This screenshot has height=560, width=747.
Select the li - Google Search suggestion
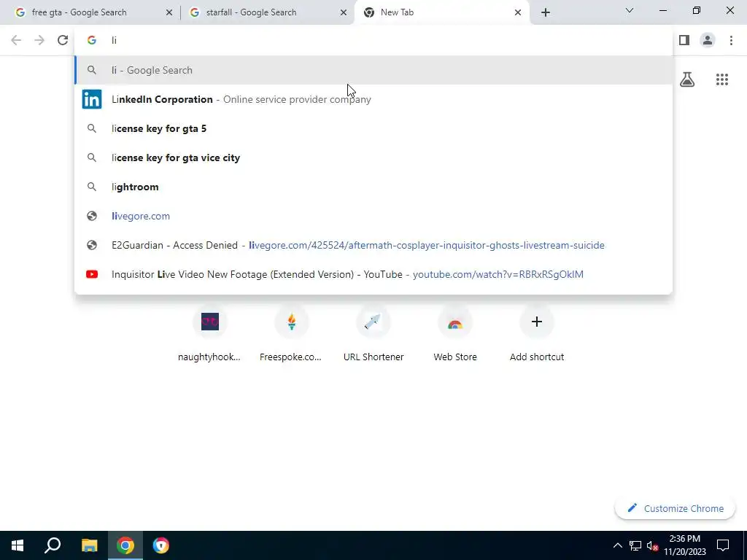(x=373, y=70)
